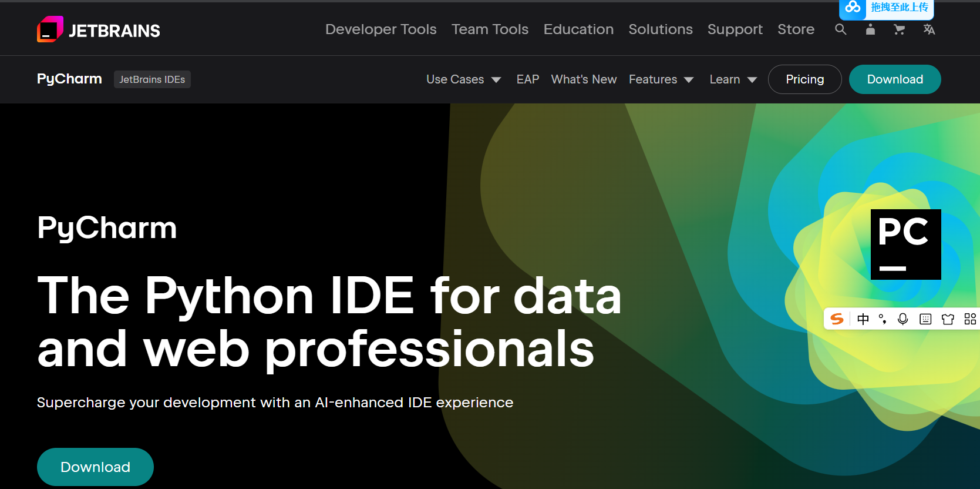Click the drag-to-upload Chinese label

pyautogui.click(x=900, y=8)
